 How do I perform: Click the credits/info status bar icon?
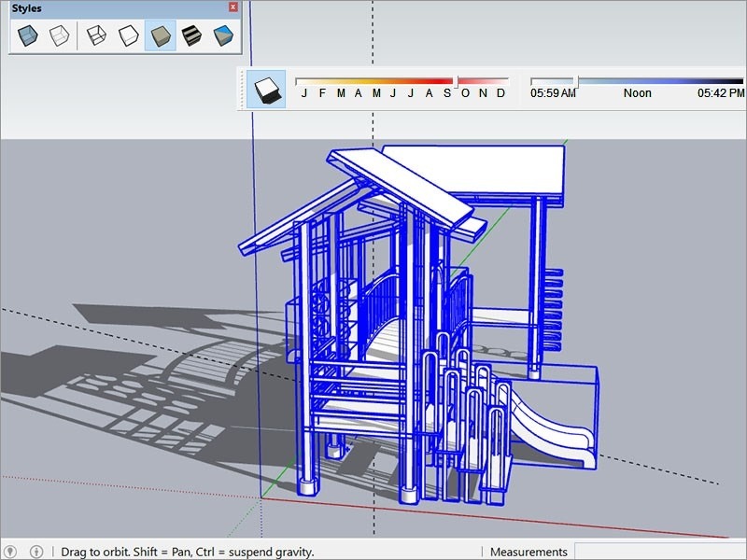tap(36, 552)
